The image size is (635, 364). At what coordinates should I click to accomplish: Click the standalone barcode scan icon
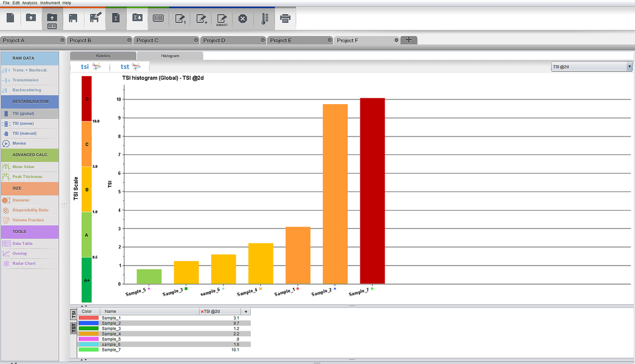pyautogui.click(x=158, y=19)
